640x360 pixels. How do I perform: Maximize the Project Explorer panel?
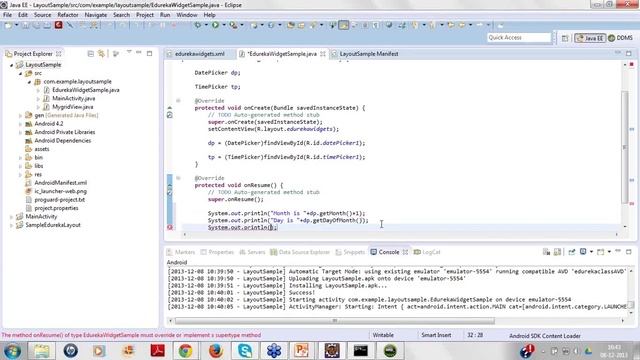point(149,53)
